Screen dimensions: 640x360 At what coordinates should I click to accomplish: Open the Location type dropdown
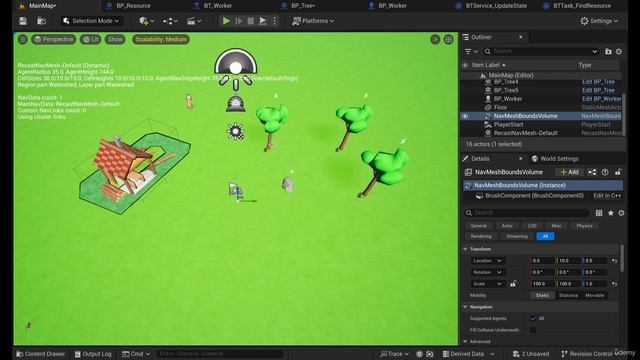[487, 260]
